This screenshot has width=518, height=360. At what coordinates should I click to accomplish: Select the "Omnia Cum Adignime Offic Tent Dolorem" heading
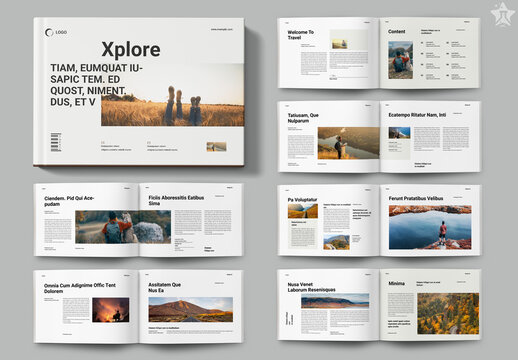pyautogui.click(x=80, y=288)
